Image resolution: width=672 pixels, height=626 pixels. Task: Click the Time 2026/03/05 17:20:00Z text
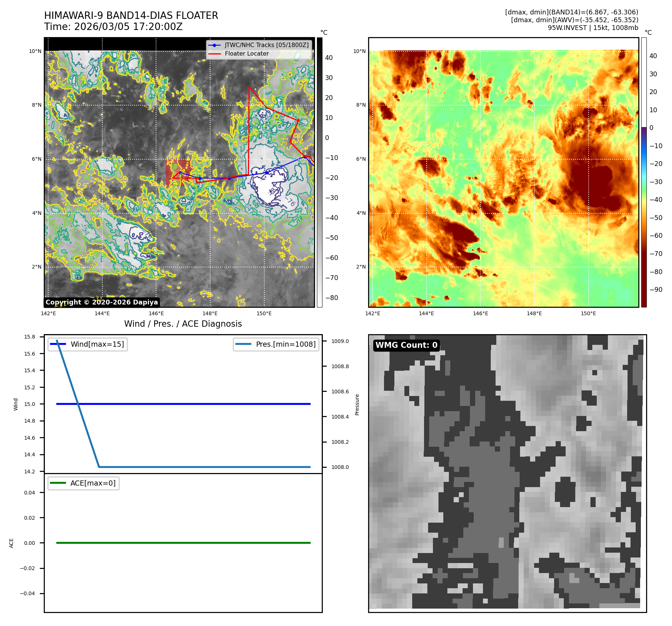click(x=113, y=27)
